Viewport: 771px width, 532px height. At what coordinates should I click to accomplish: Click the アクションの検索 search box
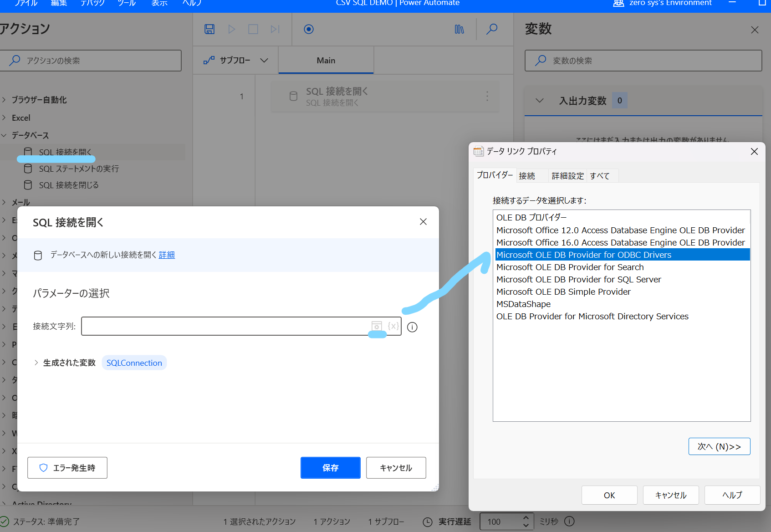coord(90,61)
